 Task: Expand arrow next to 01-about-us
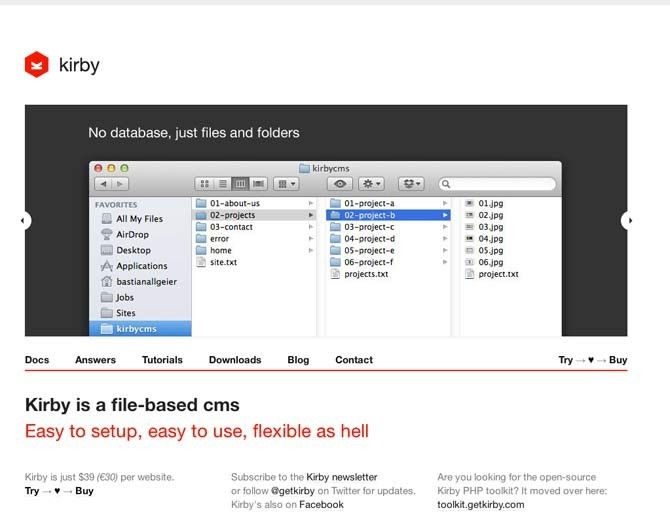311,203
